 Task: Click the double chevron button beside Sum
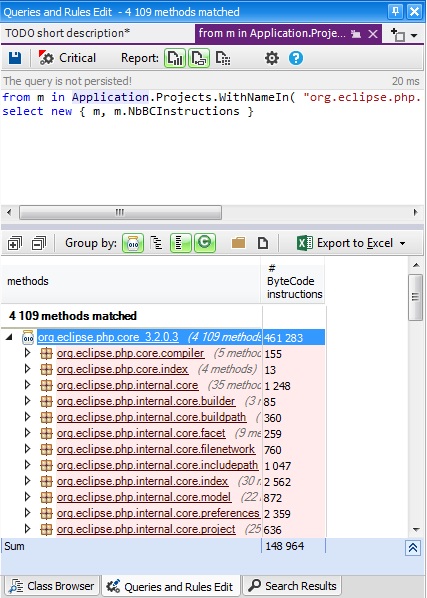(413, 548)
